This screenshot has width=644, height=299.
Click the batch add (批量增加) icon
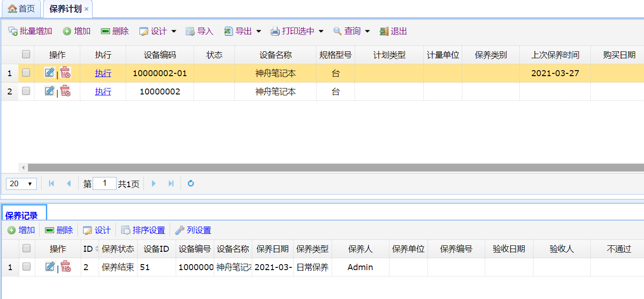coord(13,31)
